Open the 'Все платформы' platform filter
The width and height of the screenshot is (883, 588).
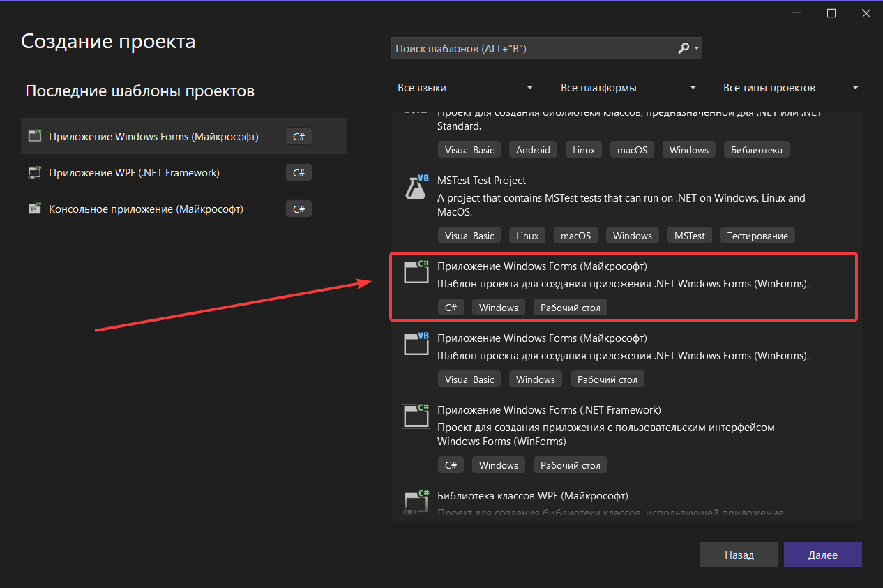(x=628, y=88)
